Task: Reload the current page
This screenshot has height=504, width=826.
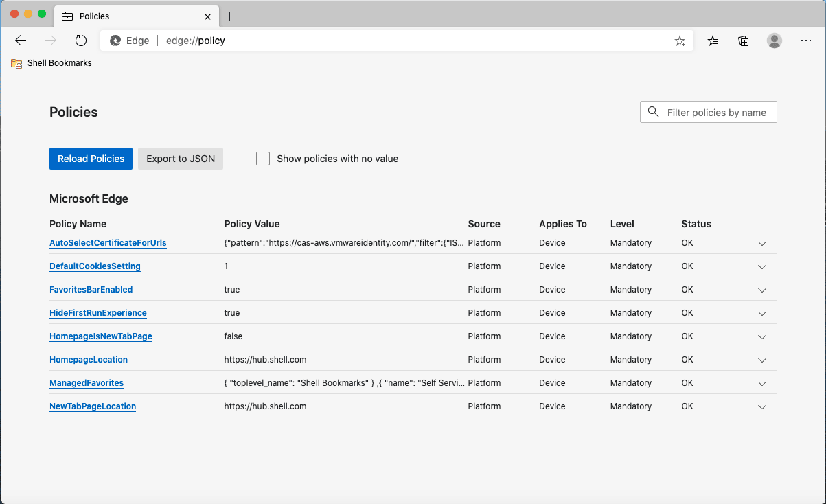Action: [81, 41]
